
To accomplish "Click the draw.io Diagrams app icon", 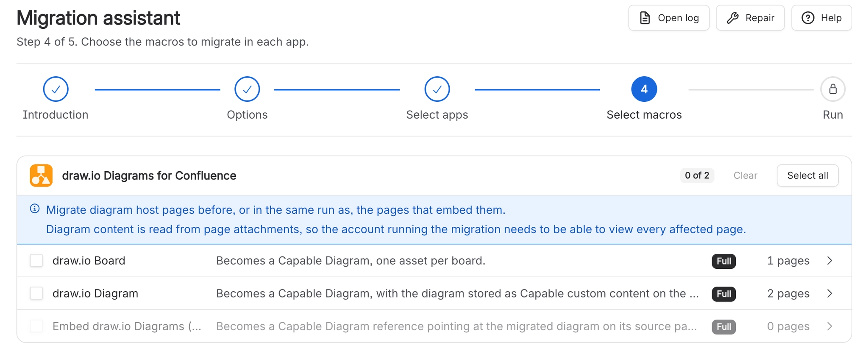I will (x=41, y=175).
